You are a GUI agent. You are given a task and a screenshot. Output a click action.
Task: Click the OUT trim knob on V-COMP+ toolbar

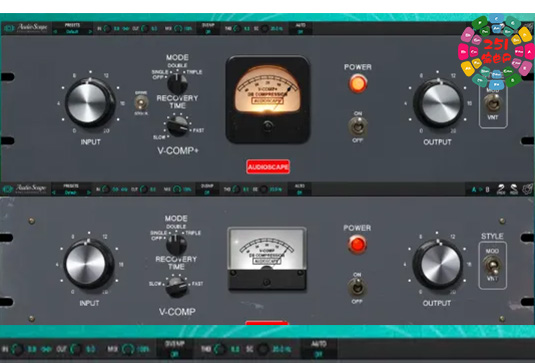[144, 29]
